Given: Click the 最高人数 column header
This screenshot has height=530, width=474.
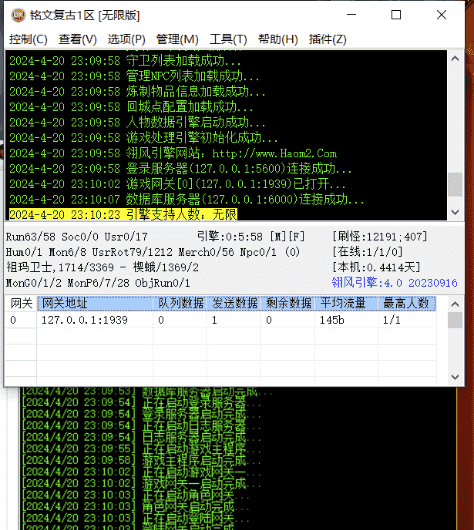Looking at the screenshot, I should [x=407, y=303].
